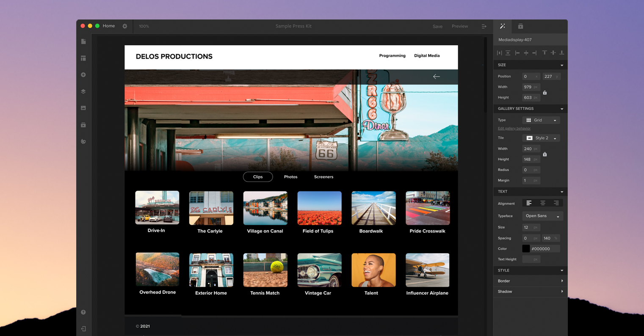Click the align top icon in alignment row
The width and height of the screenshot is (644, 336).
point(544,52)
